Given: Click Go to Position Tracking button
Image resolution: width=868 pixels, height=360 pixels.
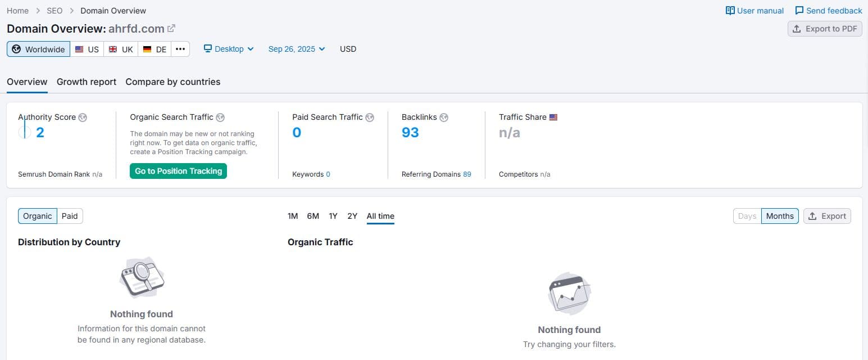Looking at the screenshot, I should coord(178,171).
